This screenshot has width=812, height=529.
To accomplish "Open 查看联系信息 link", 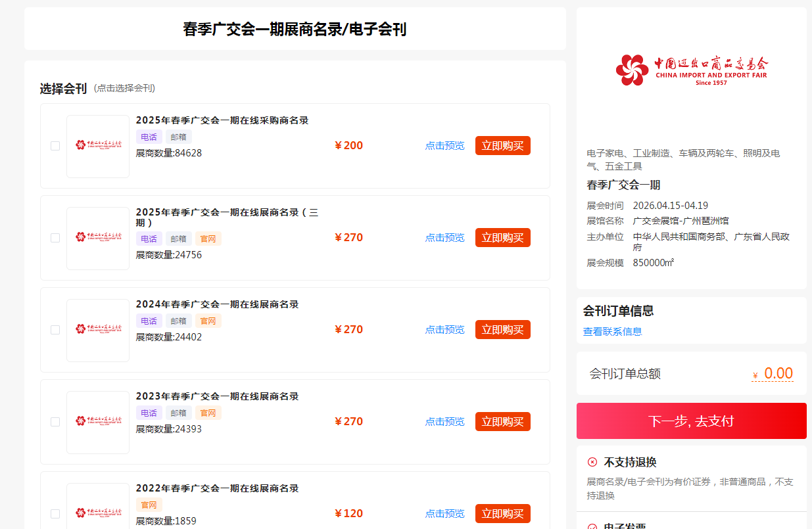I will pyautogui.click(x=612, y=332).
